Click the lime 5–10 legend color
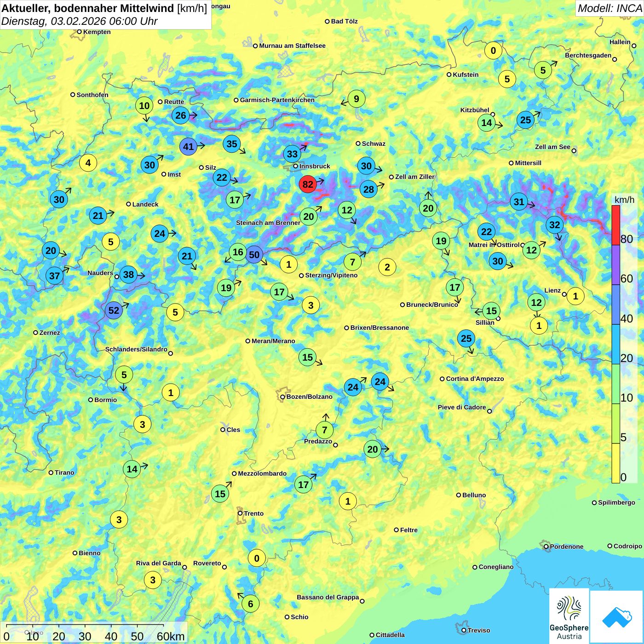Screen dimensions: 644x644 click(615, 424)
